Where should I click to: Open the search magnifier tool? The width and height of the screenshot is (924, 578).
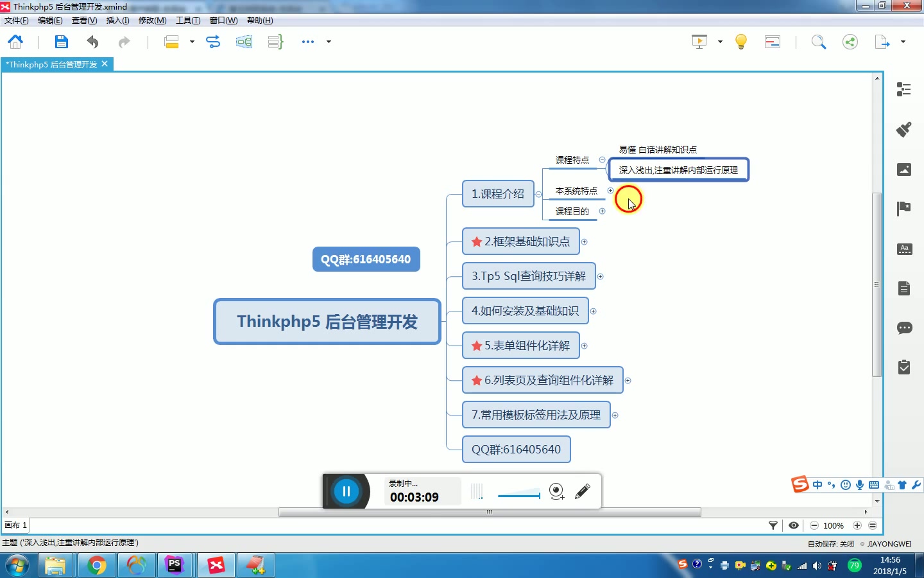tap(818, 42)
